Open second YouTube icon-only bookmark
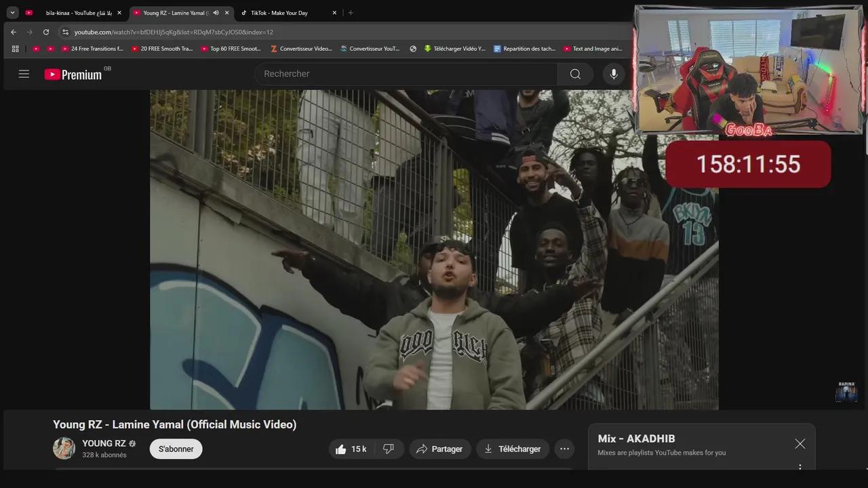This screenshot has height=488, width=868. click(x=51, y=49)
